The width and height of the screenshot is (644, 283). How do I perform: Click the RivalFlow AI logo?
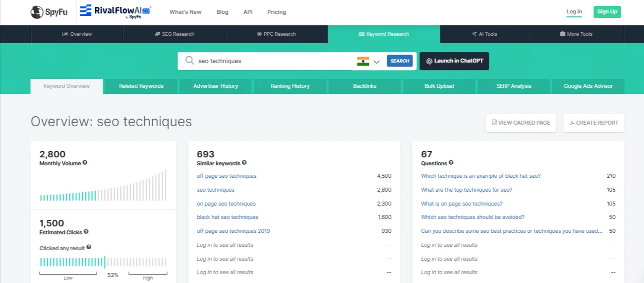point(115,11)
